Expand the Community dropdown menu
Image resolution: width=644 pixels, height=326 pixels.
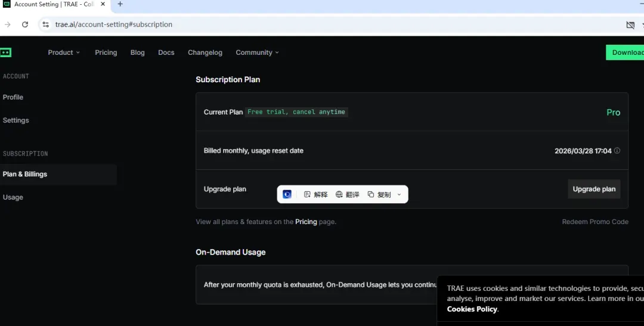click(257, 52)
